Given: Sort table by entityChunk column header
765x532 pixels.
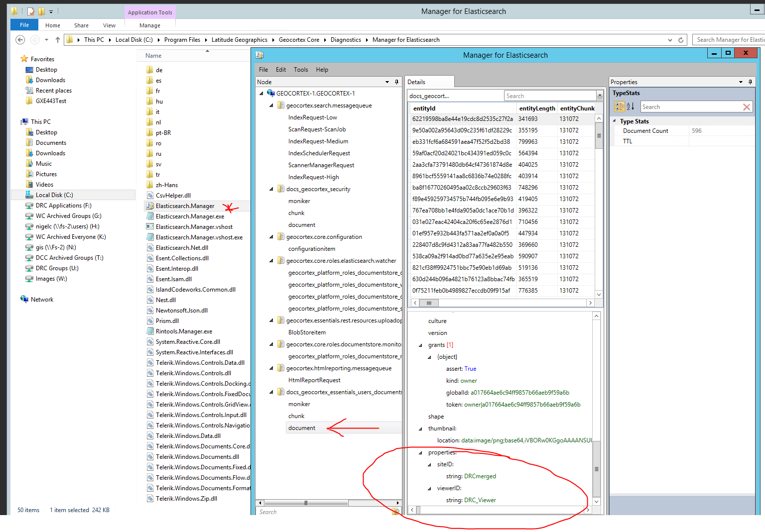Looking at the screenshot, I should click(577, 108).
